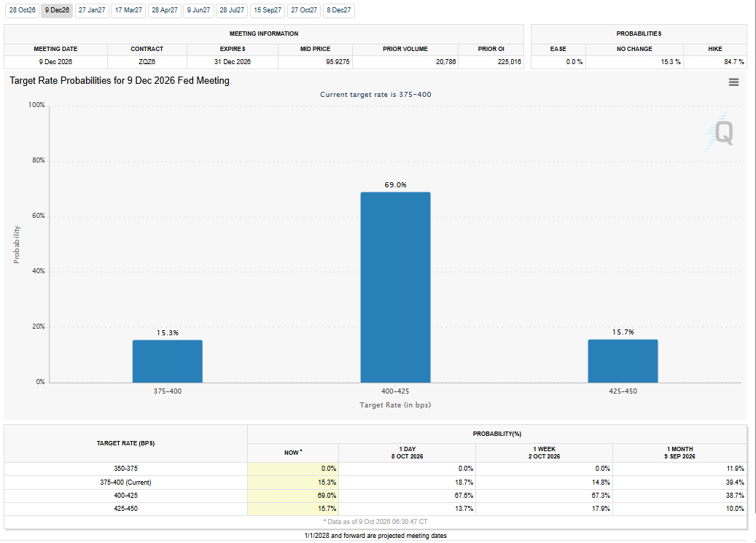This screenshot has height=543, width=756.
Task: Switch to the 28 Oct26 meeting tab
Action: (x=22, y=10)
